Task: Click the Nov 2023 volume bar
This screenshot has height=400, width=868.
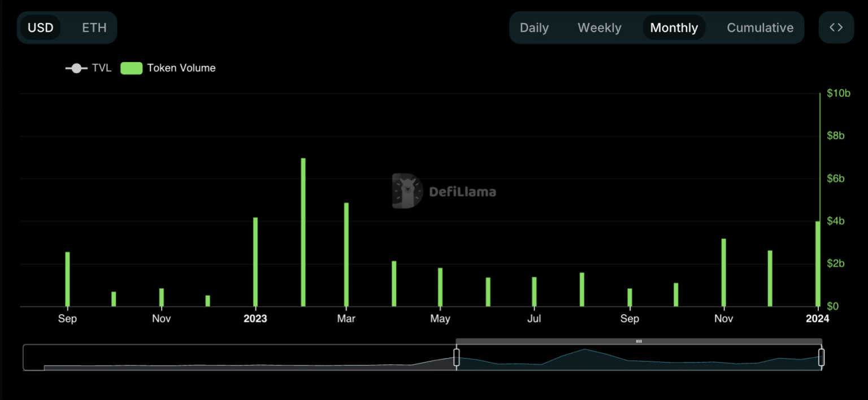Action: click(x=724, y=272)
